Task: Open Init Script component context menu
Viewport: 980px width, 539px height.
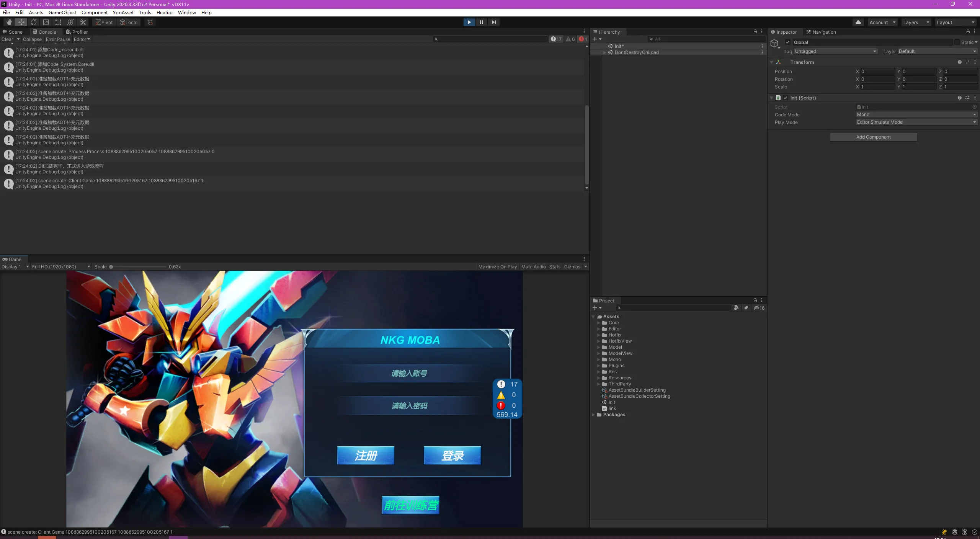Action: click(x=975, y=98)
